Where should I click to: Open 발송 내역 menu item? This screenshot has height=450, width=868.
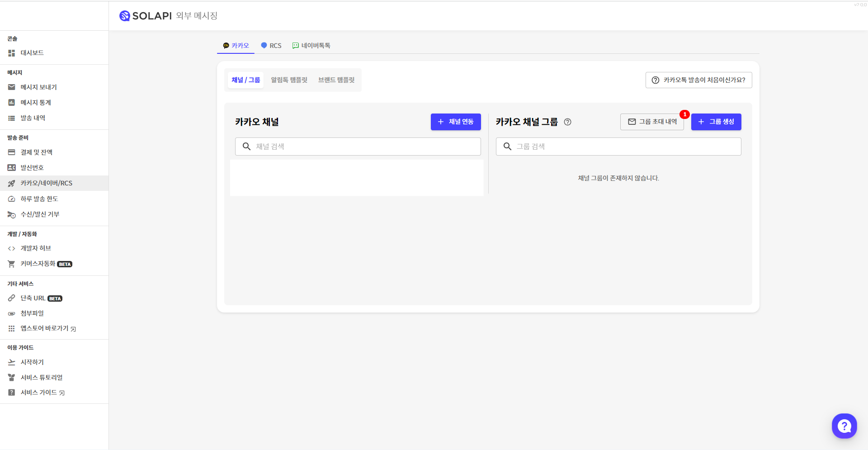[x=54, y=118]
